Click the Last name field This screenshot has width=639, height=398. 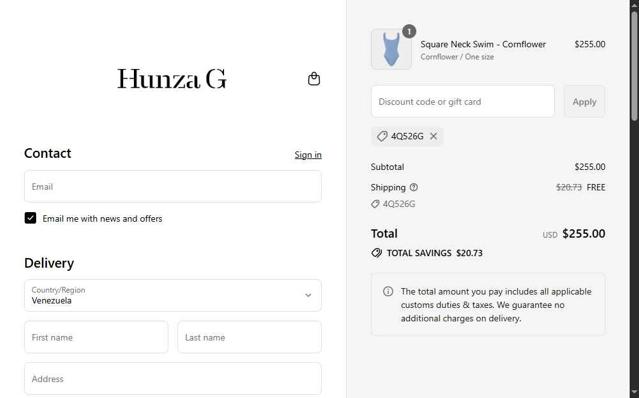click(x=249, y=337)
